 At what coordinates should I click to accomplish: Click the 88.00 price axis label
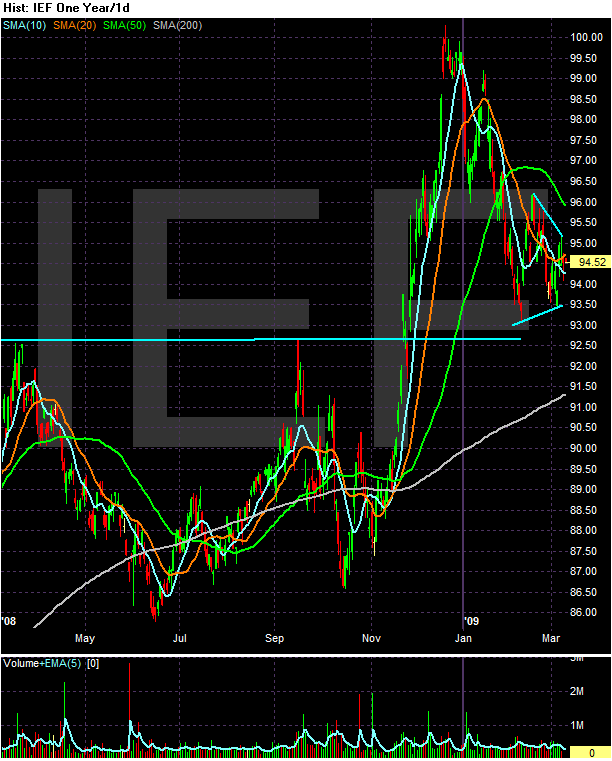(x=583, y=530)
